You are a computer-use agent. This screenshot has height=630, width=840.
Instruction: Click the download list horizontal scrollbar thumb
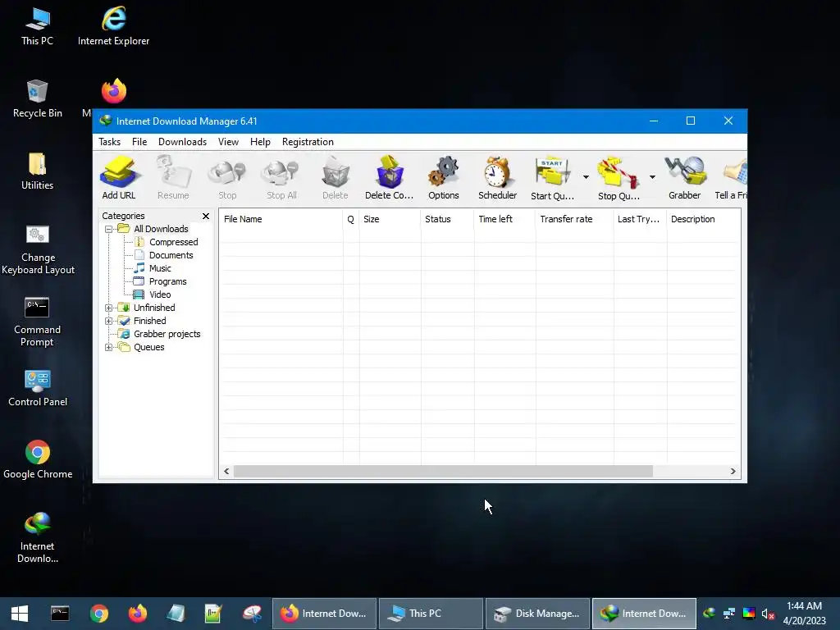coord(443,472)
